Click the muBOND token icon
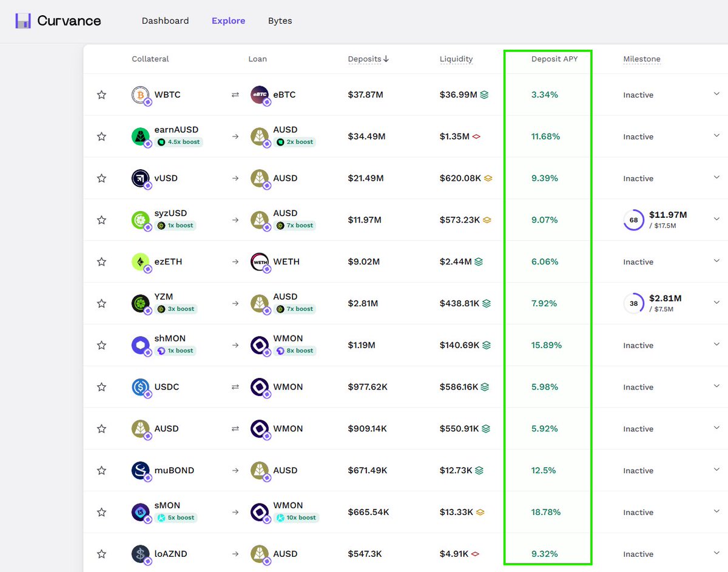The height and width of the screenshot is (572, 728). tap(141, 471)
